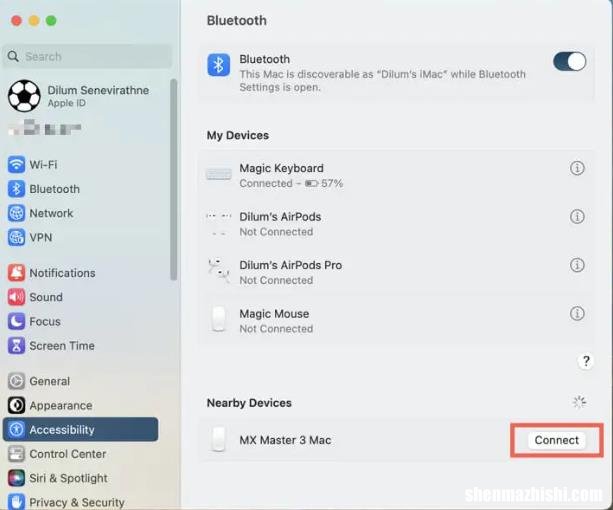Select the Magic Keyboard device name
Screen dimensions: 613x510
pyautogui.click(x=281, y=168)
